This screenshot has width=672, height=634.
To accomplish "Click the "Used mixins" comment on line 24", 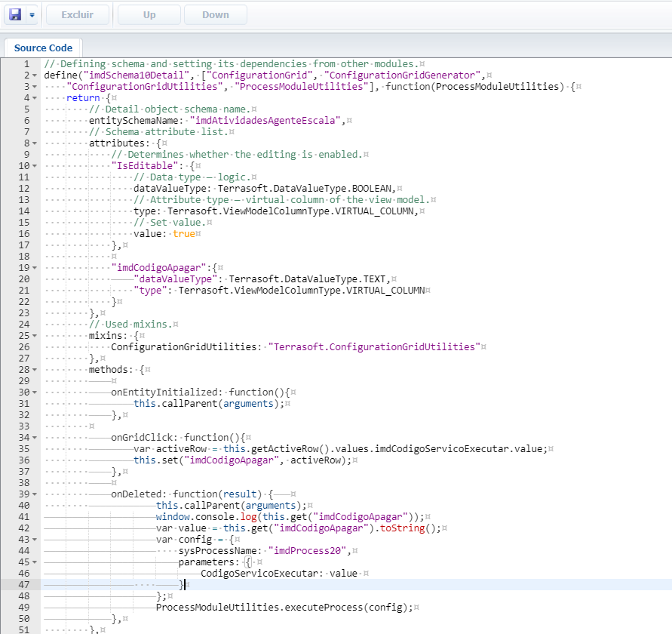I will coord(130,325).
